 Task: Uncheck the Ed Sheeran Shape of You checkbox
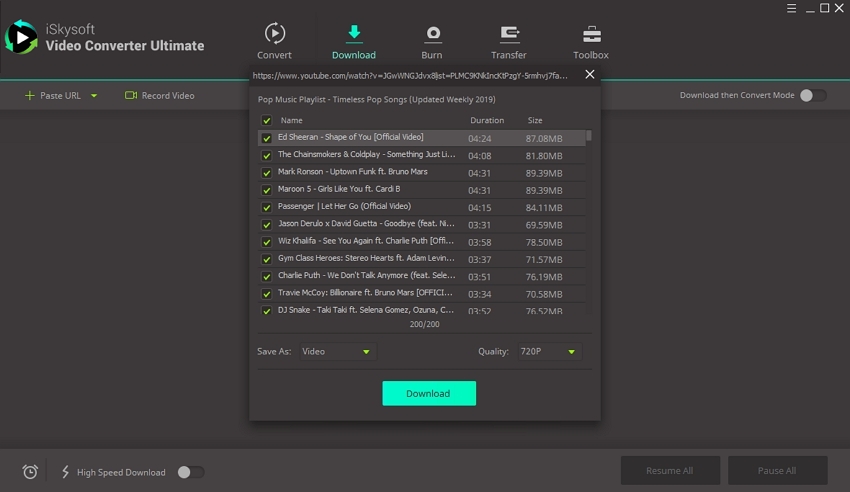[266, 138]
